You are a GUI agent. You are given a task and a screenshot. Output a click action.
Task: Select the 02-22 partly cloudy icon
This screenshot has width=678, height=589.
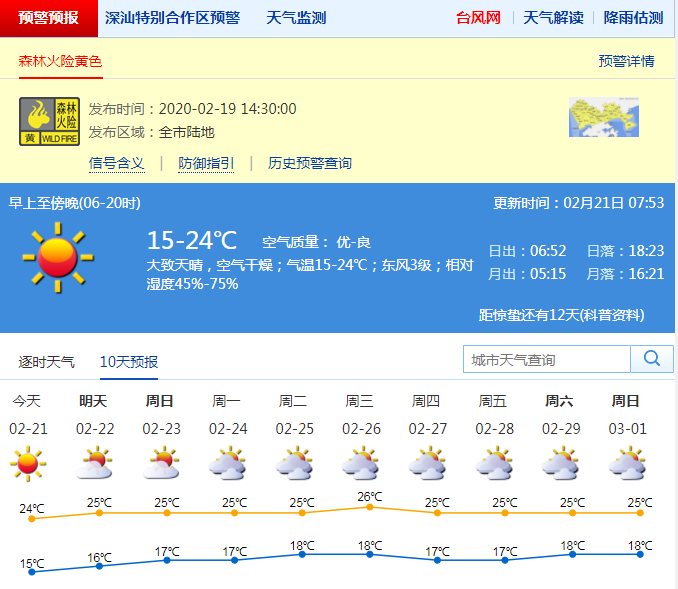pyautogui.click(x=94, y=463)
